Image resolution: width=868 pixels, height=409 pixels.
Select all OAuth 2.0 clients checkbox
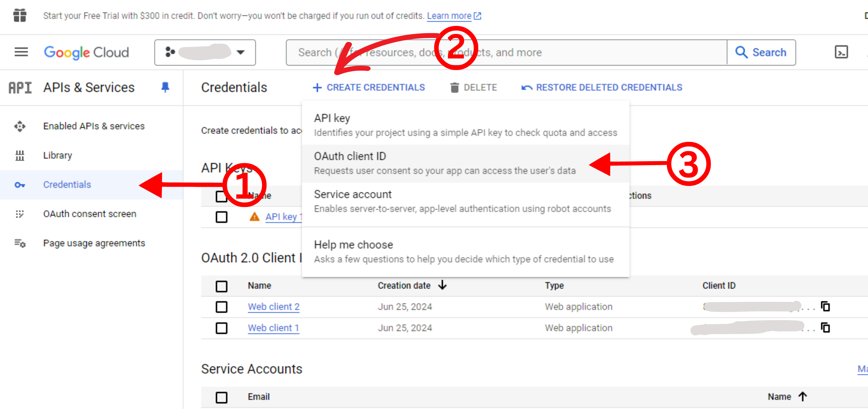[x=221, y=286]
